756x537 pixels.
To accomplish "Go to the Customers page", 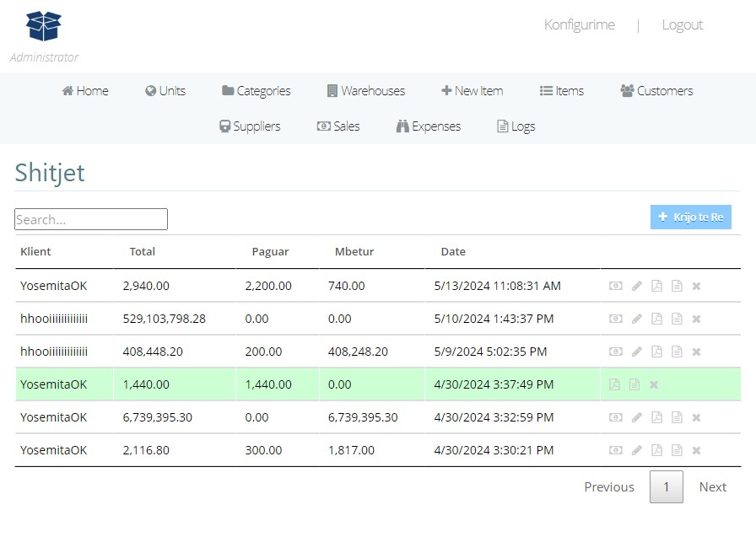I will (x=656, y=91).
